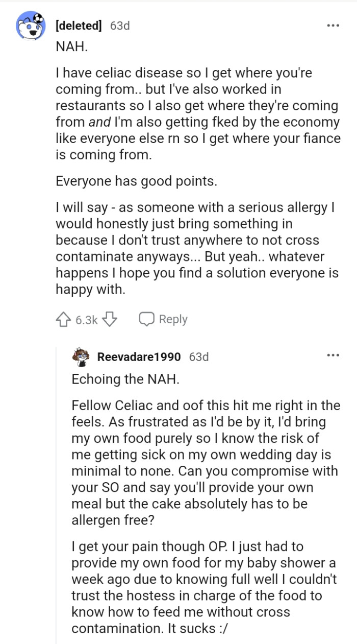Open the options menu beside the deleted username
357x644 pixels.
pos(334,24)
